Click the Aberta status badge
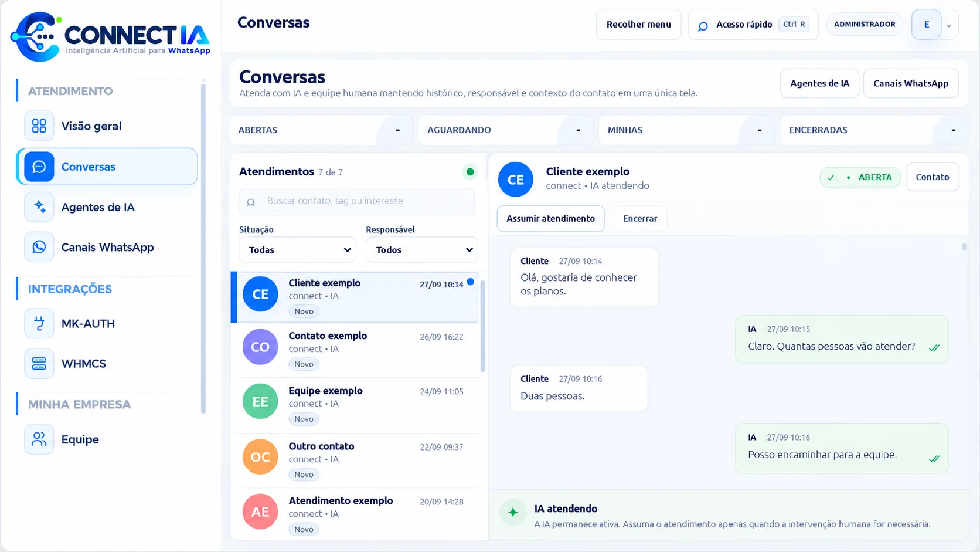 (860, 177)
